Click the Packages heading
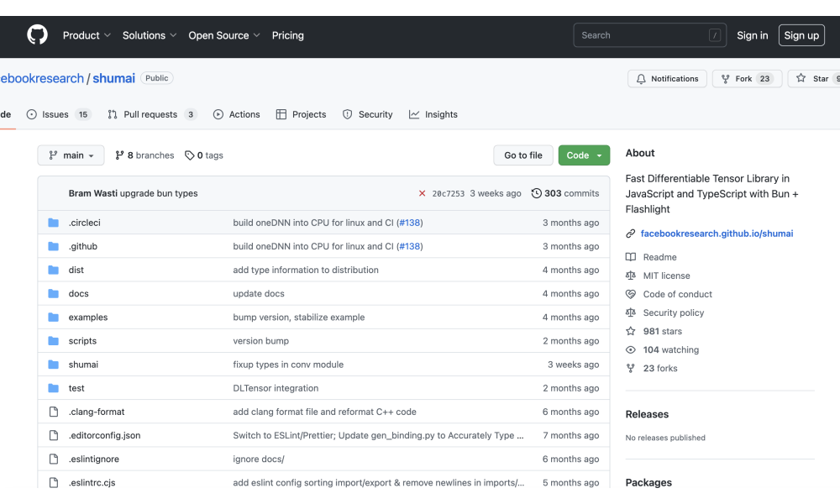The width and height of the screenshot is (840, 504). coord(648,482)
